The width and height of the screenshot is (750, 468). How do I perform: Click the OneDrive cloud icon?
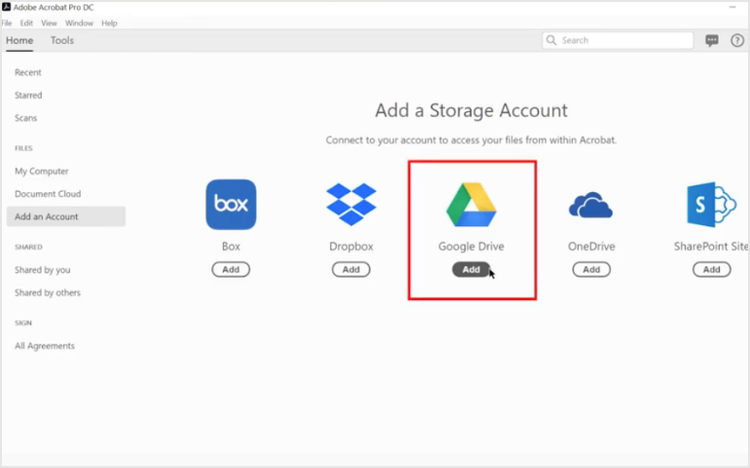(591, 206)
